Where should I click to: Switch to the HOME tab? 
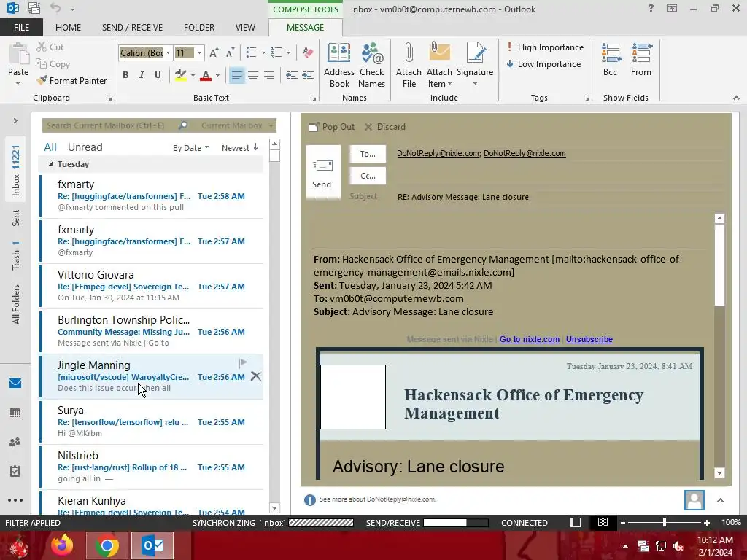(x=68, y=27)
